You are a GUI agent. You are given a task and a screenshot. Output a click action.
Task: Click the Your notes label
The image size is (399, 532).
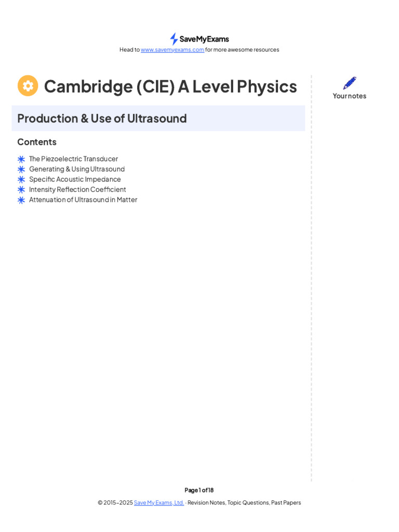coord(350,96)
